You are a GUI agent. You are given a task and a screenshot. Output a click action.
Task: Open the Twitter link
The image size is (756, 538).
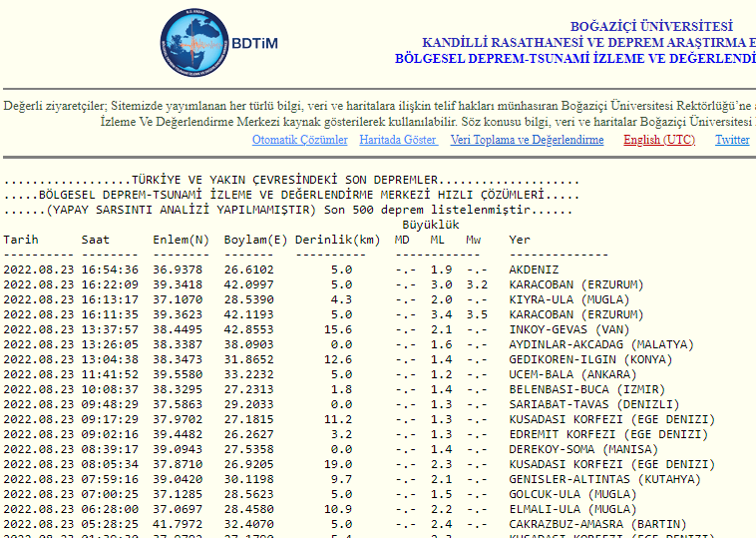click(732, 140)
